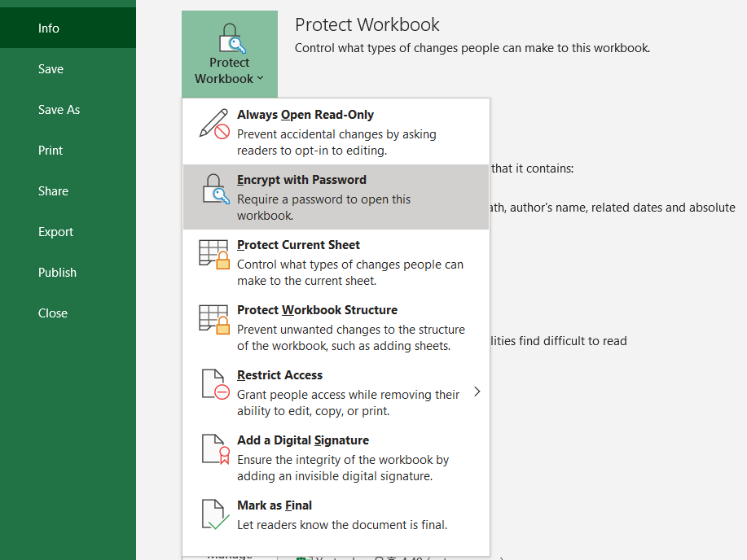Viewport: 747px width, 560px height.
Task: Click 'Let readers know the document is final.'
Action: click(x=342, y=525)
